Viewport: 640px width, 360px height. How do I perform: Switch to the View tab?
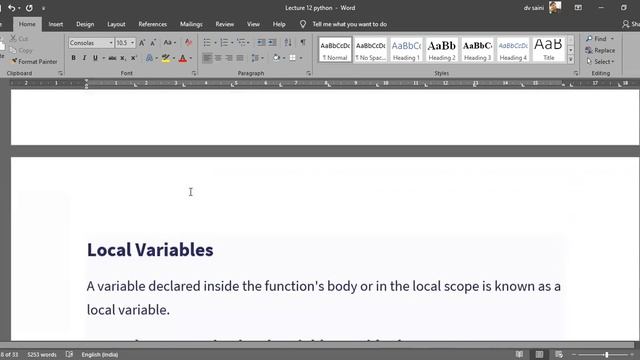253,24
